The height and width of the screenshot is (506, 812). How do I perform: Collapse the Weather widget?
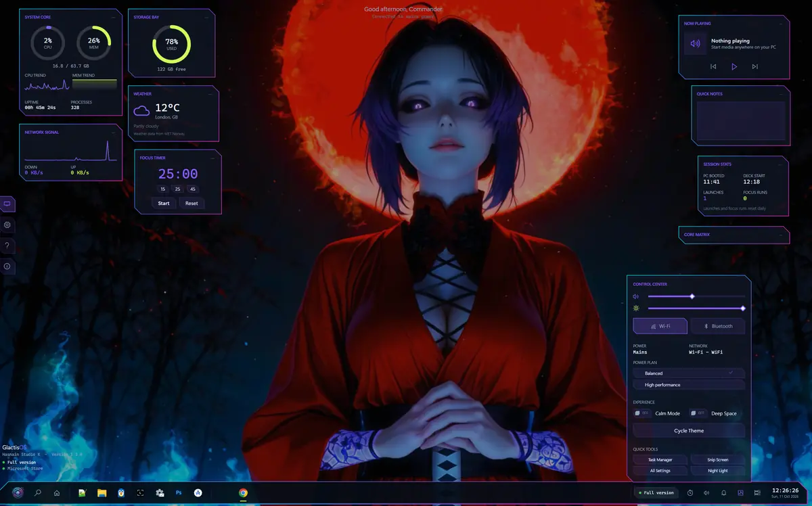210,94
